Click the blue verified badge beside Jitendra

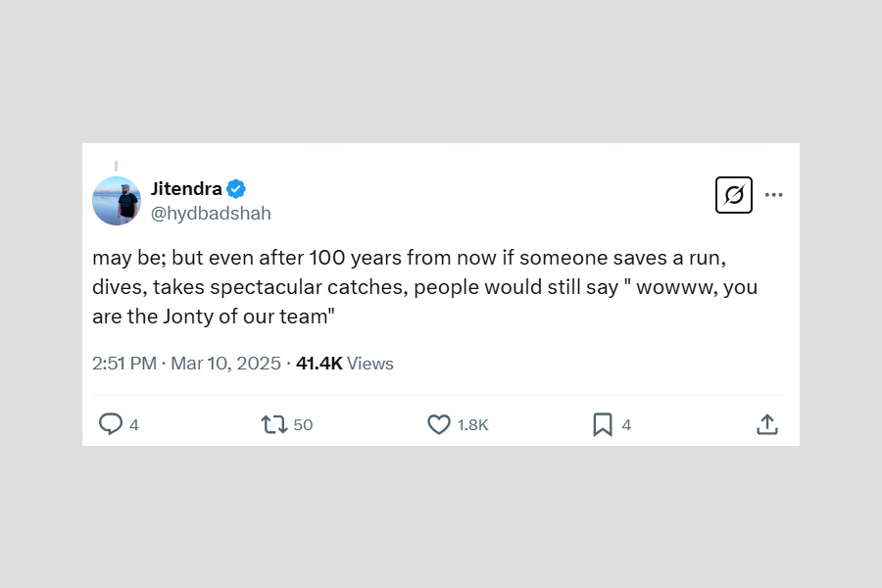pos(236,189)
